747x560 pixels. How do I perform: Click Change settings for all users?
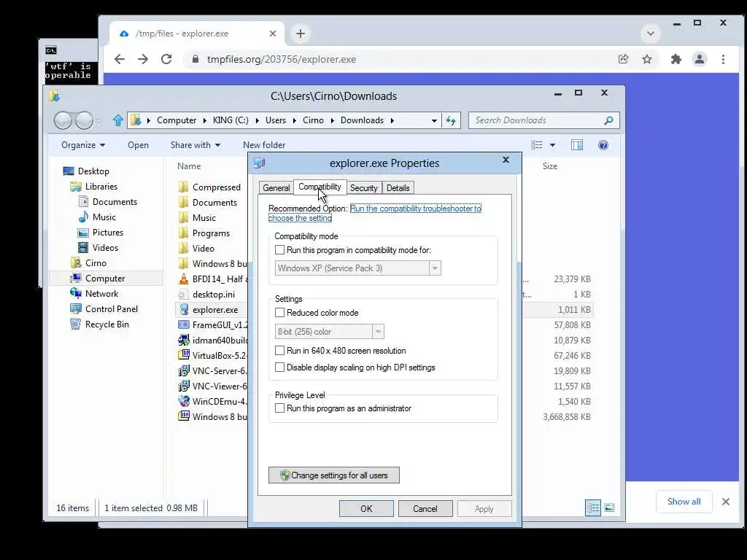pos(334,475)
